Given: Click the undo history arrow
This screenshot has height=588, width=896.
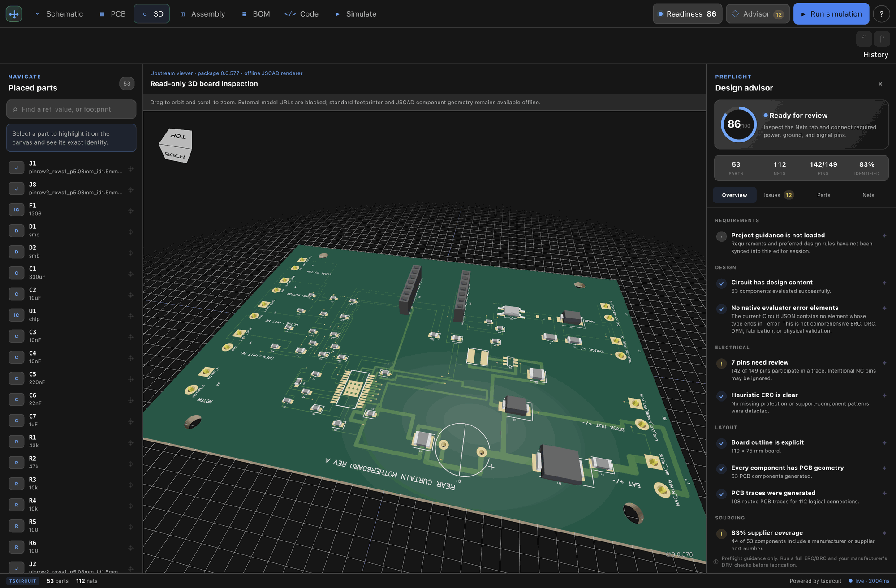Looking at the screenshot, I should (x=864, y=39).
